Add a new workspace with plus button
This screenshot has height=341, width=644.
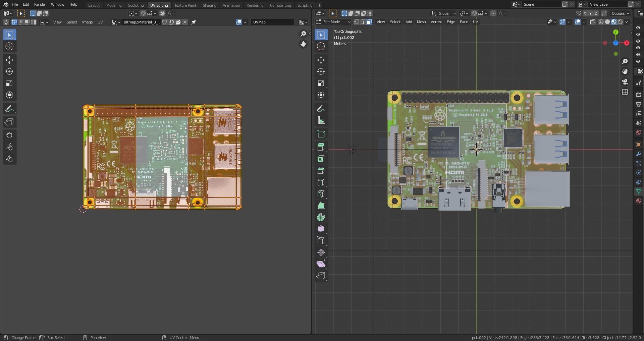[x=319, y=5]
